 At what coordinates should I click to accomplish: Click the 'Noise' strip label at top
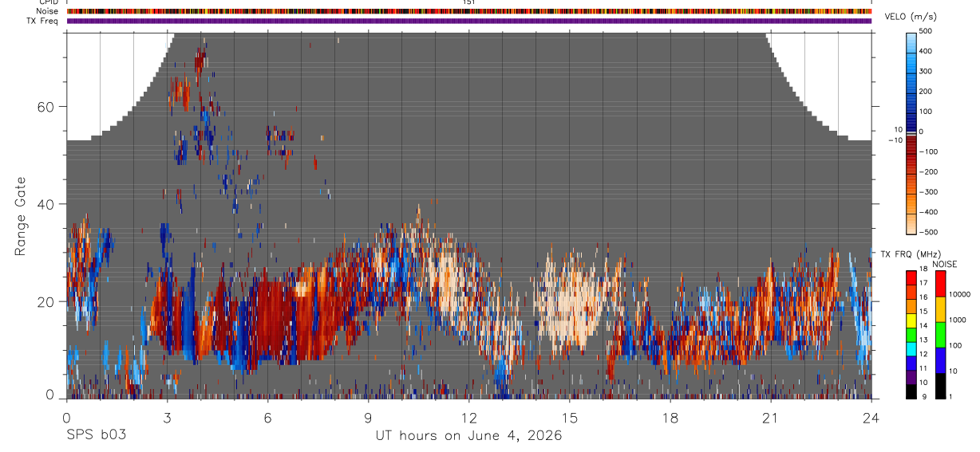click(x=48, y=11)
